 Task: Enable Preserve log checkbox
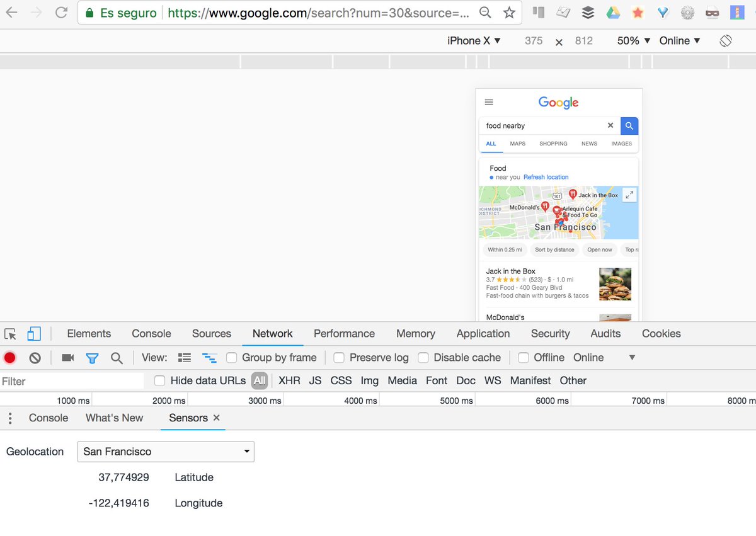click(x=339, y=358)
